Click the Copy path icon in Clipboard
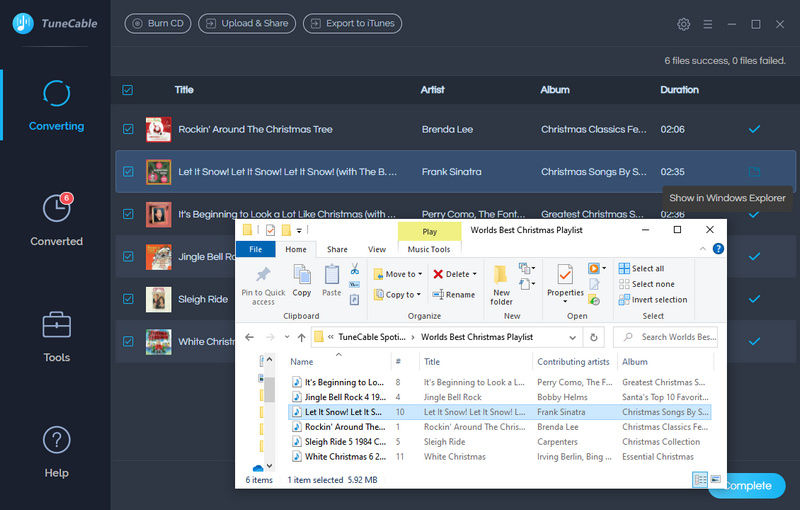Image resolution: width=800 pixels, height=510 pixels. pos(355,285)
